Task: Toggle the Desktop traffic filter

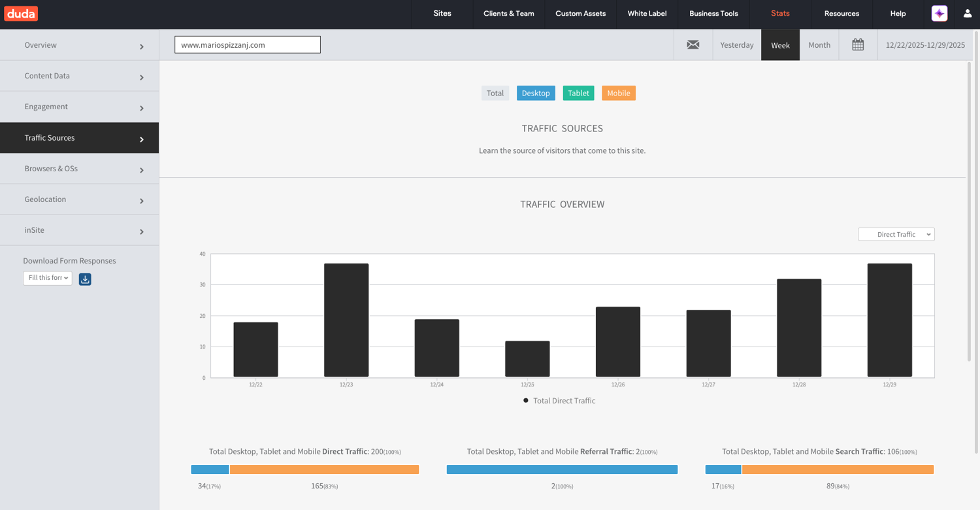Action: pyautogui.click(x=536, y=93)
